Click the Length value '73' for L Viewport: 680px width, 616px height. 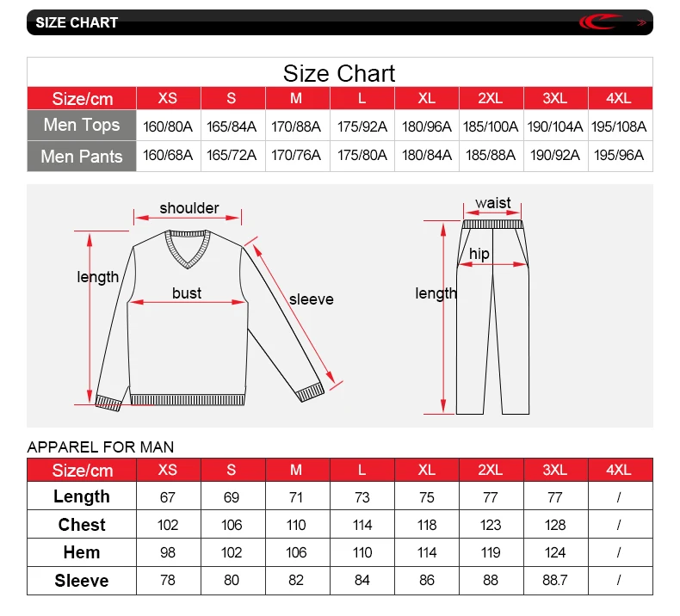[362, 497]
